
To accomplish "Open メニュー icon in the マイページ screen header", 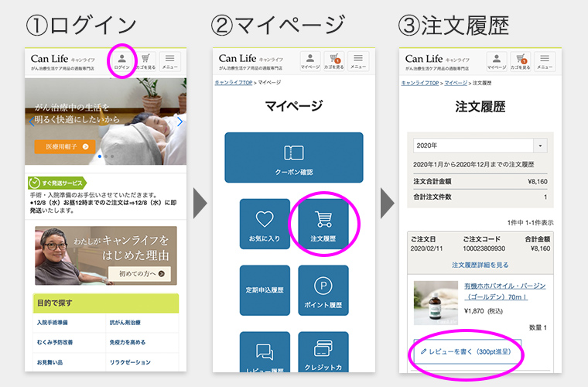I will click(x=358, y=61).
